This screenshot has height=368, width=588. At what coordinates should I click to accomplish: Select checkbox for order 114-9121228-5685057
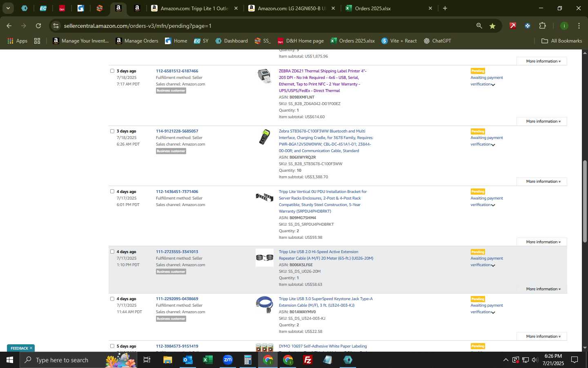pos(112,131)
